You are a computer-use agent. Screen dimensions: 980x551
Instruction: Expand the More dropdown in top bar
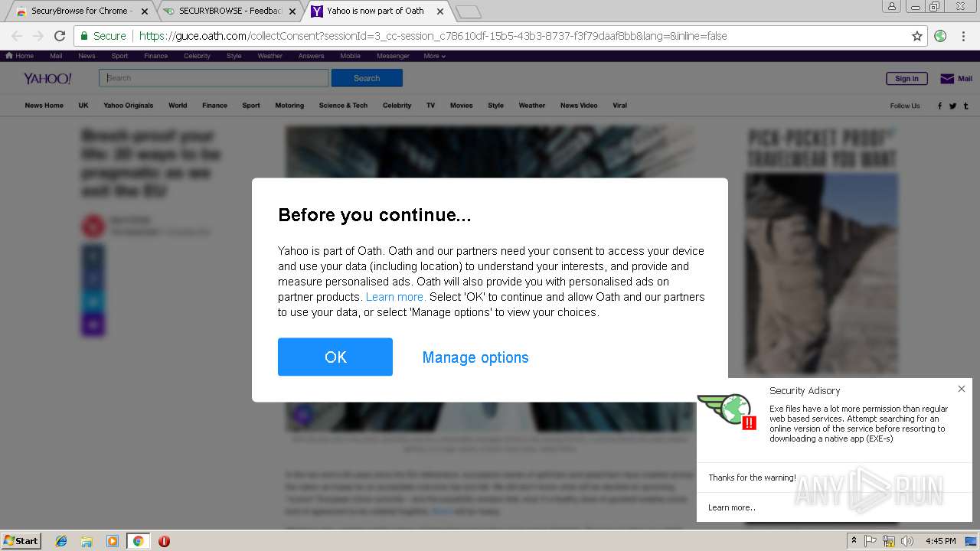(x=434, y=56)
